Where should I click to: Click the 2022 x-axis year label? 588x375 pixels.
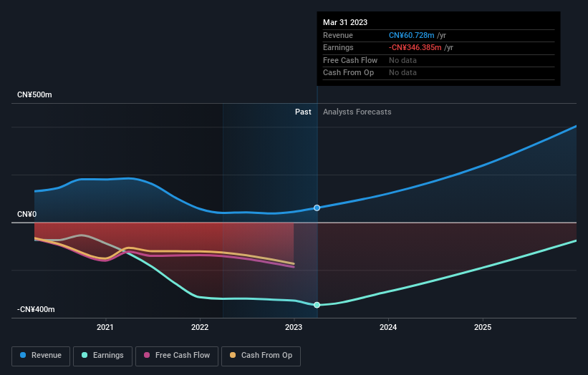pos(200,328)
